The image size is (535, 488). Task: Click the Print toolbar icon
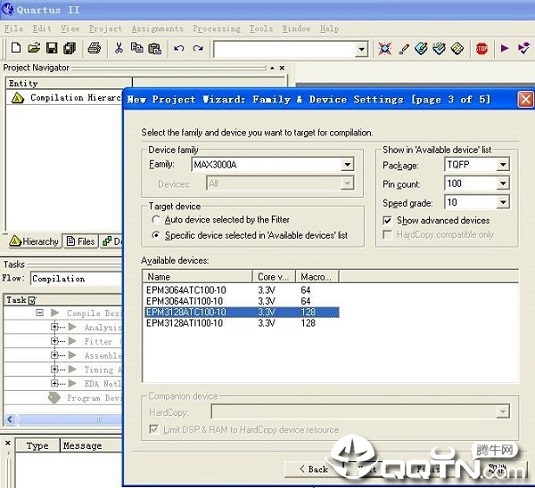click(94, 48)
